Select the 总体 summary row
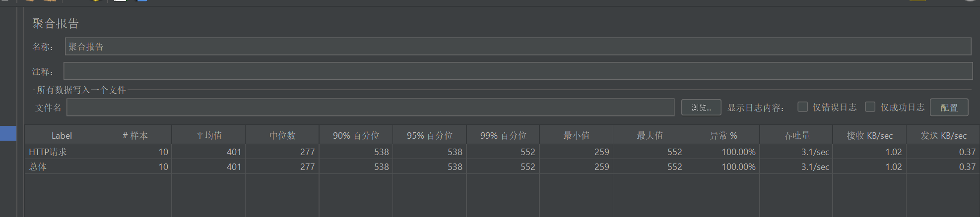Screen dimensions: 980x217 coord(38,167)
